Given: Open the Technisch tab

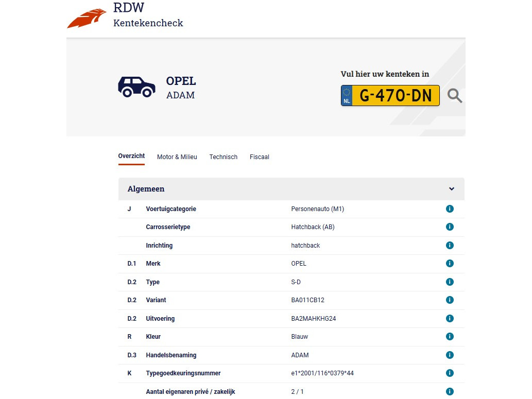Looking at the screenshot, I should point(223,157).
